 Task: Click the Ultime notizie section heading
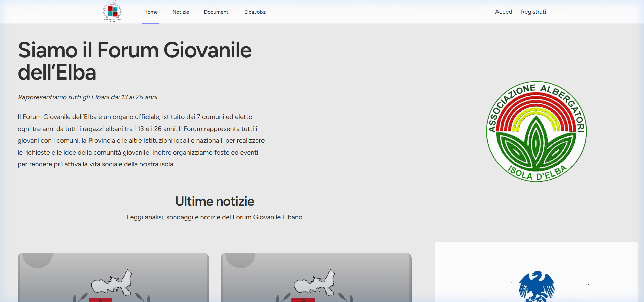[x=215, y=201]
